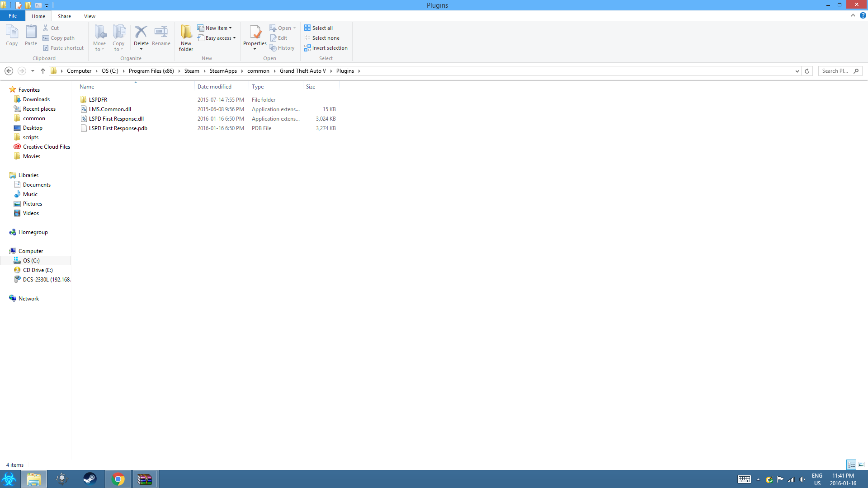This screenshot has width=868, height=488.
Task: Click the Delete icon in ribbon
Action: coord(141,33)
